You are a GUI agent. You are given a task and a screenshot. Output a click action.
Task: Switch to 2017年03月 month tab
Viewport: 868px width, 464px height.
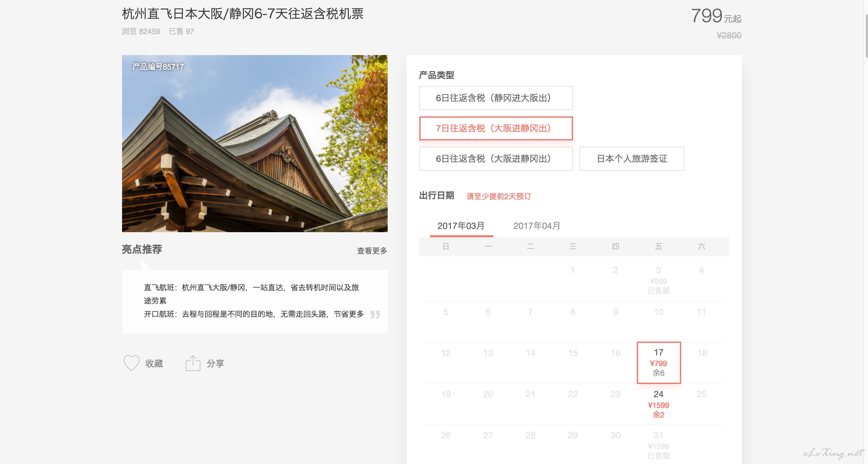pos(461,226)
